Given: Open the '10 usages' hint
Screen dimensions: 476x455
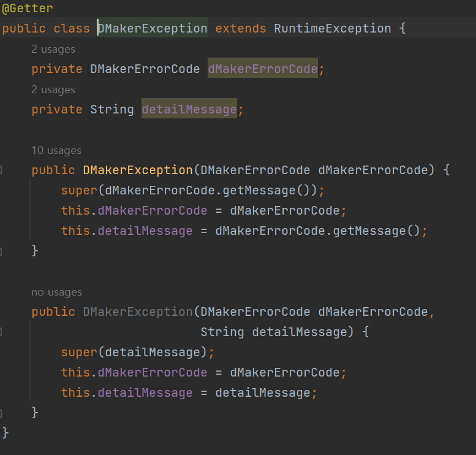Looking at the screenshot, I should (56, 150).
